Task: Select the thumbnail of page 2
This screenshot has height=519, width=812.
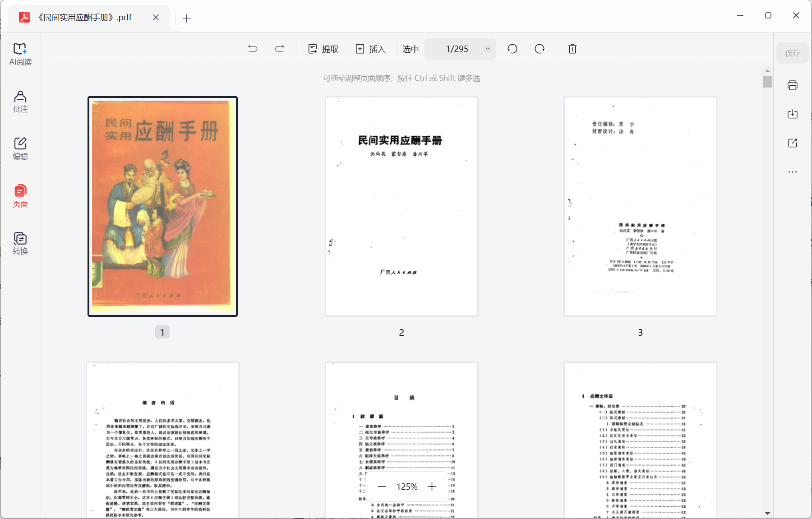Action: (x=401, y=206)
